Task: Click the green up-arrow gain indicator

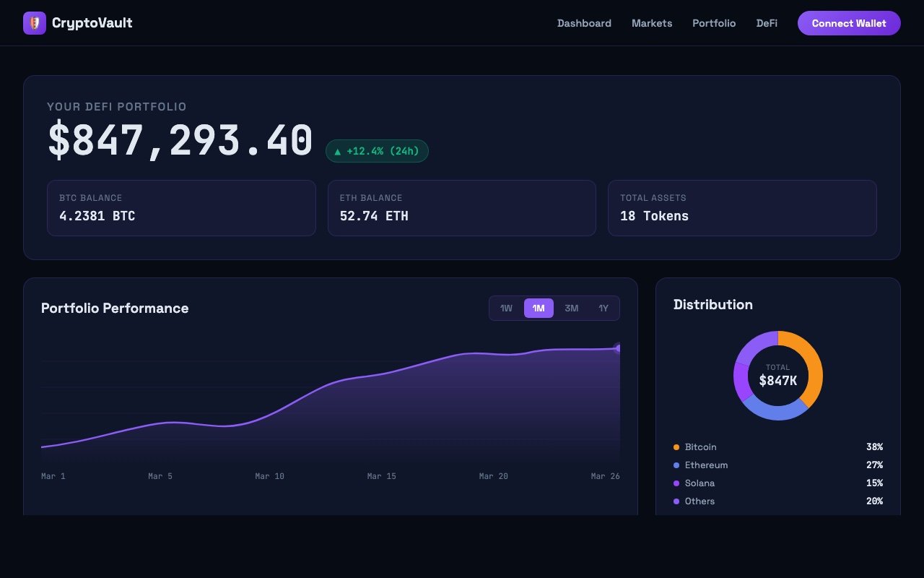Action: 337,151
